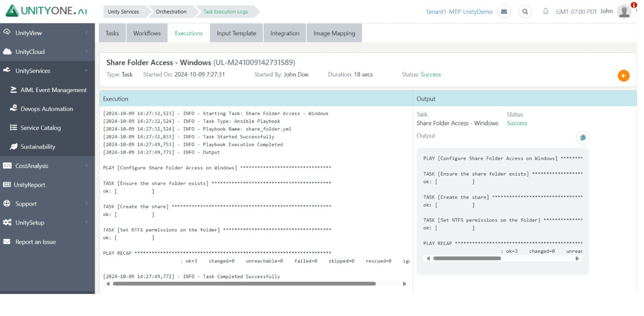Click the 'Started By: John Doe' value

click(296, 74)
